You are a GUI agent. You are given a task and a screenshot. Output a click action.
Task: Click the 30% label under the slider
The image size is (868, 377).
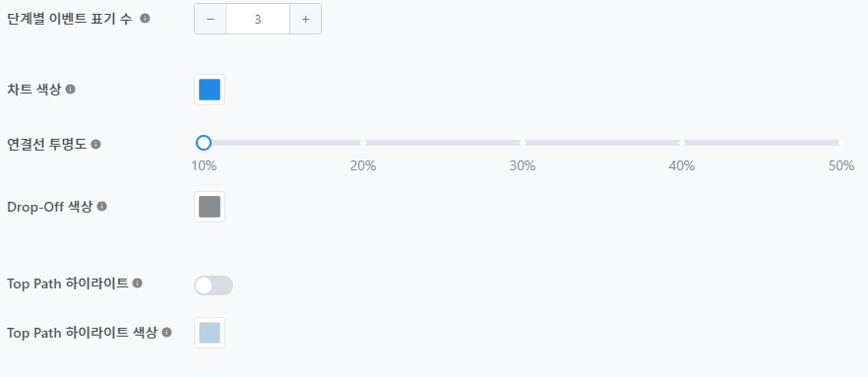(x=523, y=165)
